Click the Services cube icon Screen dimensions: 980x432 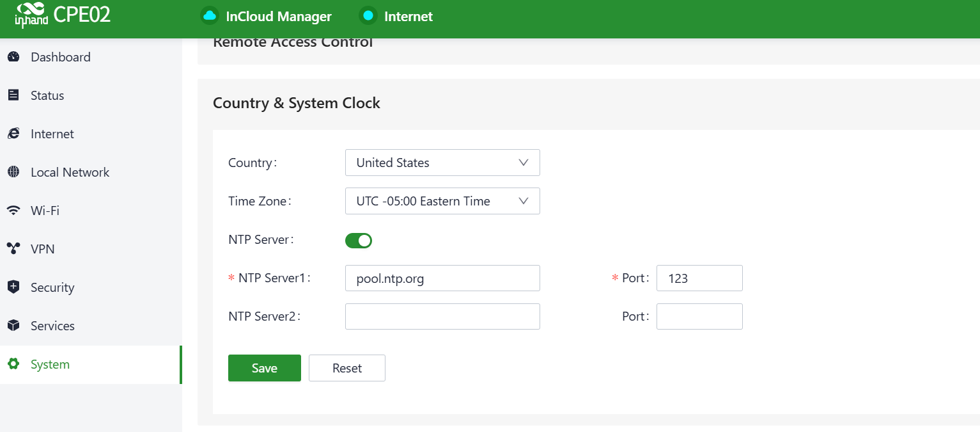(13, 326)
